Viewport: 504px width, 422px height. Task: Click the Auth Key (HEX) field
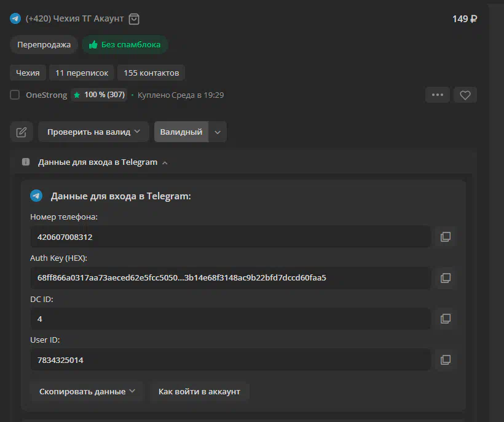click(230, 278)
